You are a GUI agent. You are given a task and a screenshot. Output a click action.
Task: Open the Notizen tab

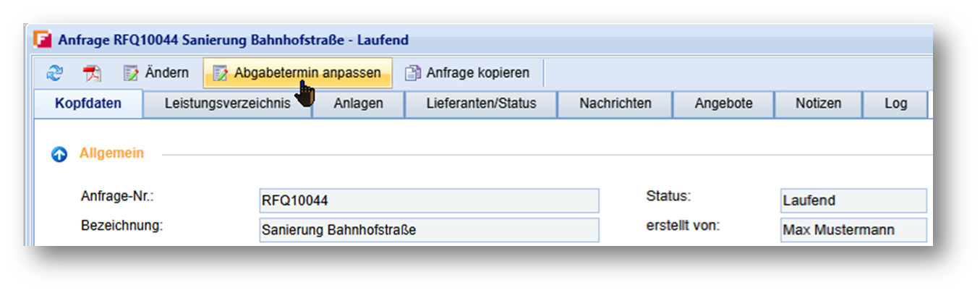(x=819, y=103)
